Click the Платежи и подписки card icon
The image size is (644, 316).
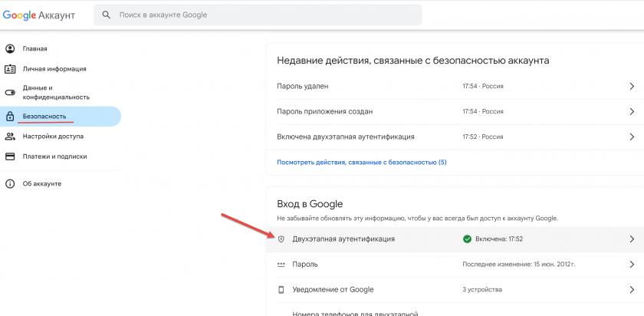point(10,156)
